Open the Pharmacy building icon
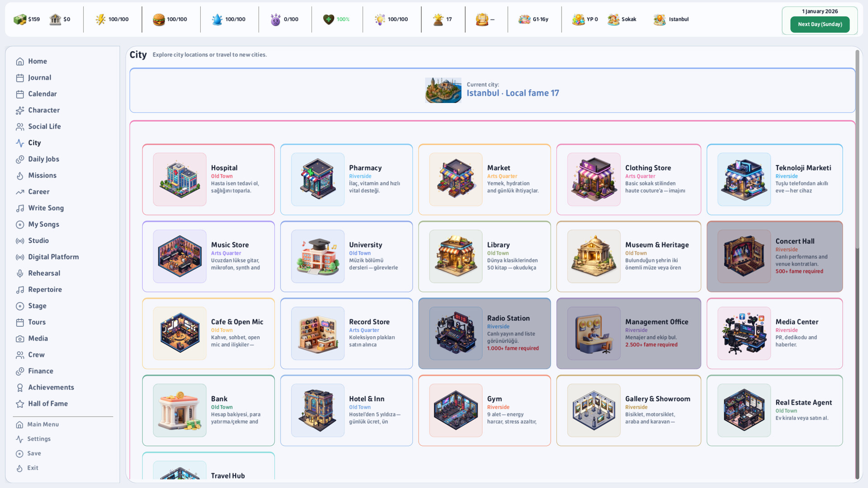 pos(318,179)
